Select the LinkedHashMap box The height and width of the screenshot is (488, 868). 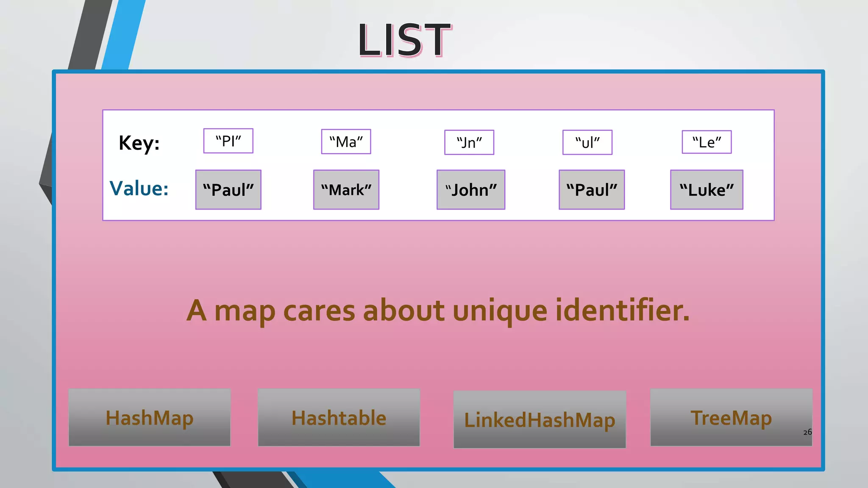pos(540,420)
